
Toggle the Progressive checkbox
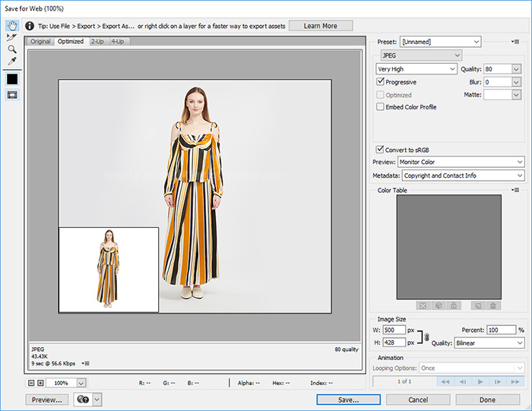pyautogui.click(x=380, y=82)
